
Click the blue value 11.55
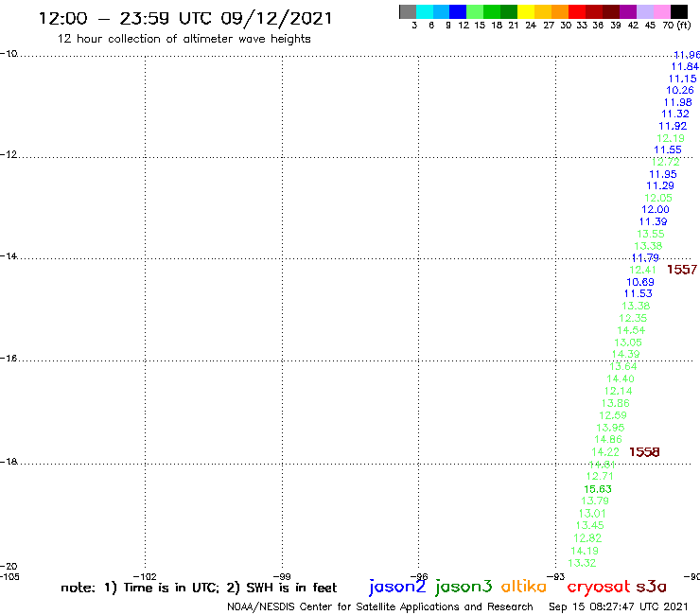[x=668, y=149]
